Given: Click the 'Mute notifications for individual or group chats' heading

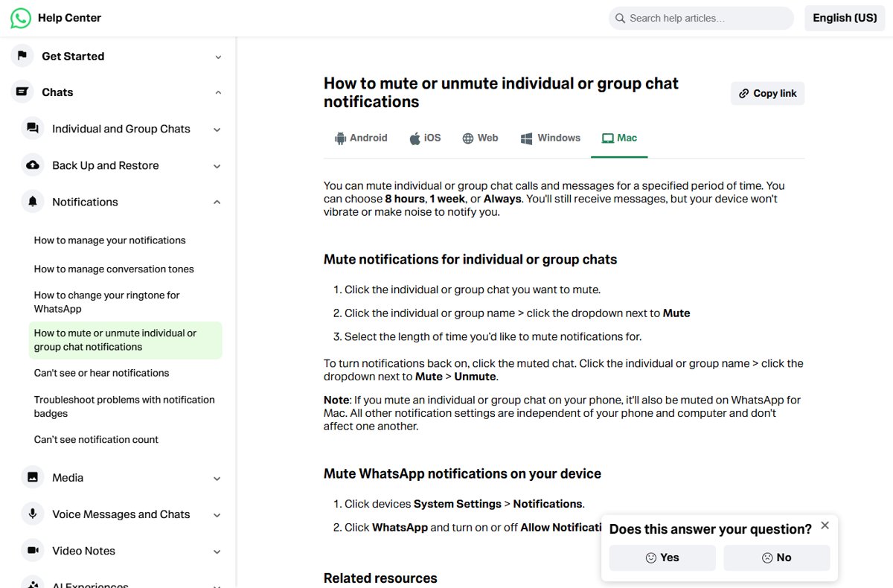Looking at the screenshot, I should click(x=470, y=259).
